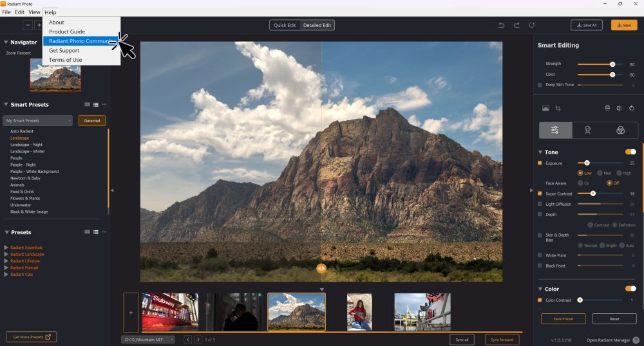Click the zoom out minus button
The height and width of the screenshot is (346, 644).
[28, 26]
